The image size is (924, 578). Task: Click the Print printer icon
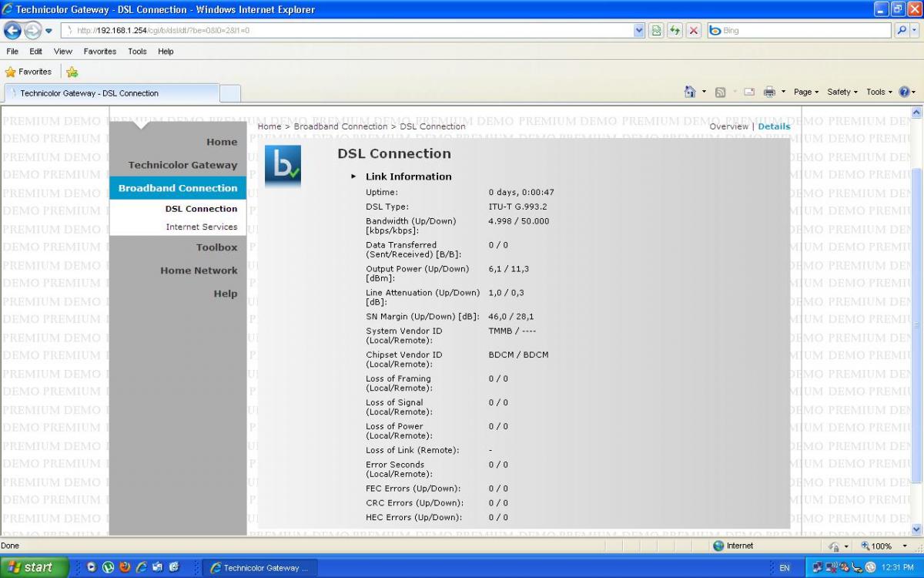[x=769, y=92]
